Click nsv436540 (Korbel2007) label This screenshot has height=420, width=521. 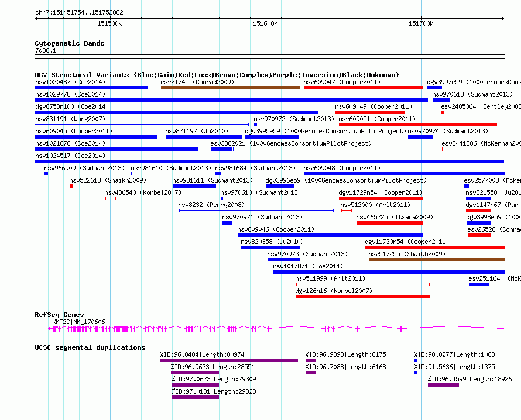pyautogui.click(x=143, y=192)
